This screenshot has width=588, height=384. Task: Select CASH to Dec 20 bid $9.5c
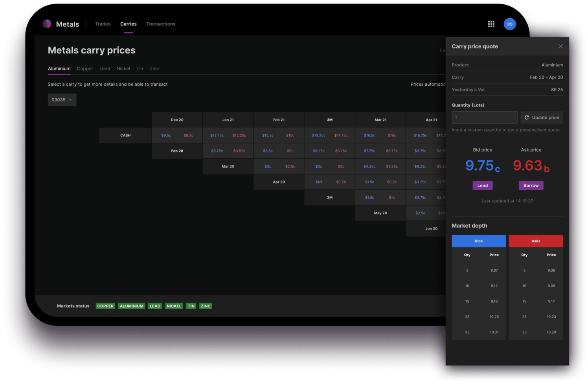(x=166, y=136)
